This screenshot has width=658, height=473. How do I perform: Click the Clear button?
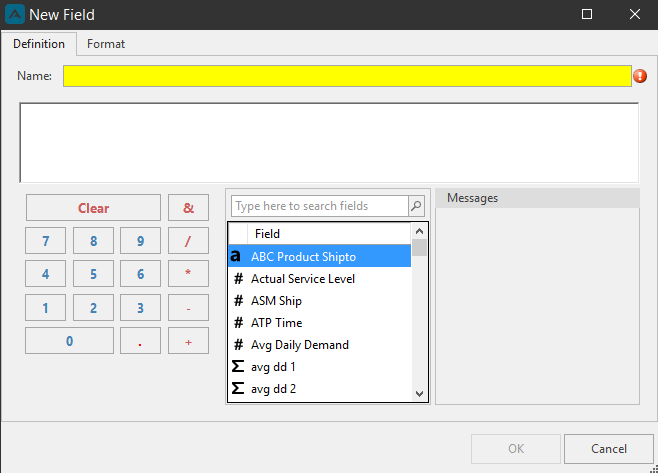pos(93,208)
